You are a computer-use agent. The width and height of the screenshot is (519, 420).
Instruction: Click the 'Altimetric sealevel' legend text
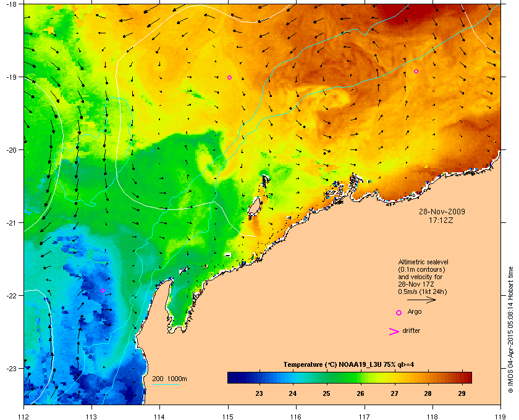pos(423,262)
